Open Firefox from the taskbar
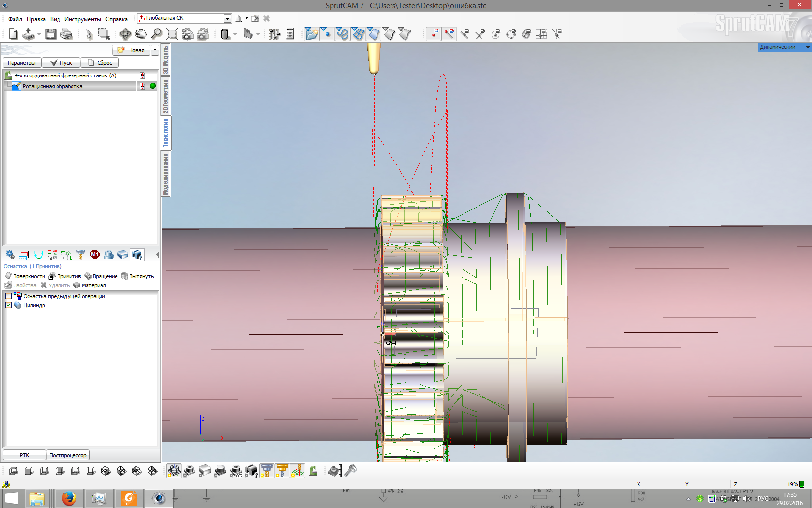This screenshot has height=508, width=812. click(69, 498)
